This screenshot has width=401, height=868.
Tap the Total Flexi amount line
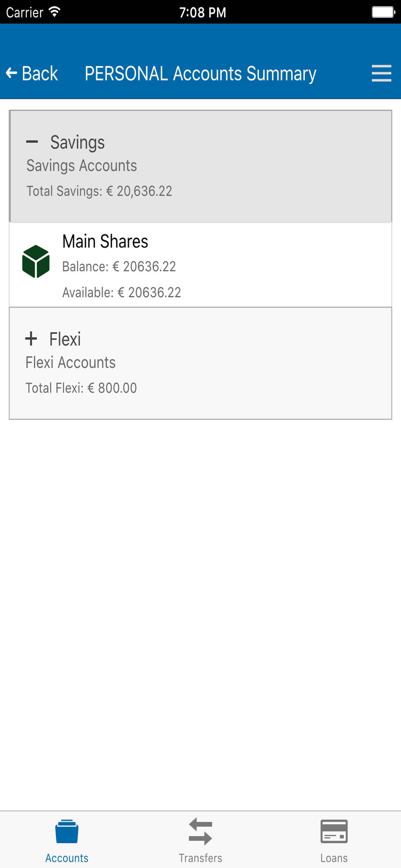(x=81, y=388)
